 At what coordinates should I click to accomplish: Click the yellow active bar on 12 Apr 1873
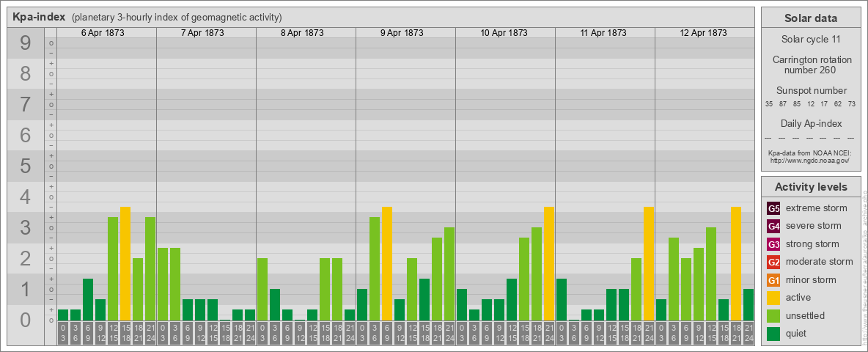point(736,263)
